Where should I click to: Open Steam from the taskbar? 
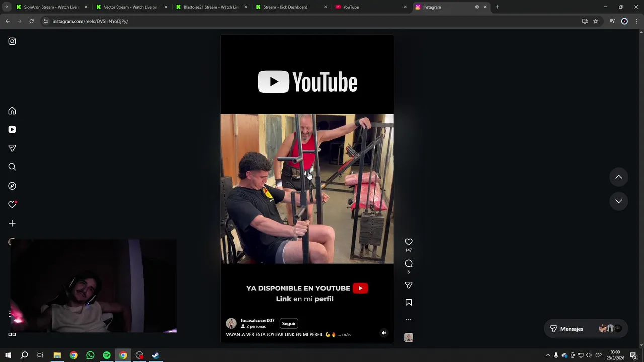click(x=156, y=355)
